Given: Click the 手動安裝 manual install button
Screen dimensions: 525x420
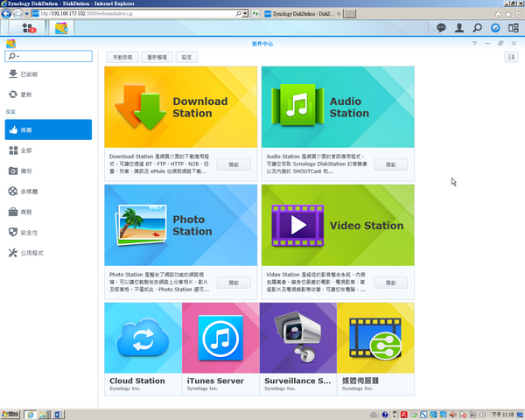Looking at the screenshot, I should point(123,57).
